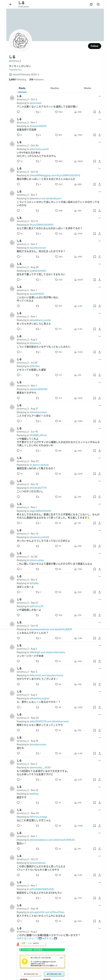
Task: Go back using the top arrow
Action: pos(10,5)
